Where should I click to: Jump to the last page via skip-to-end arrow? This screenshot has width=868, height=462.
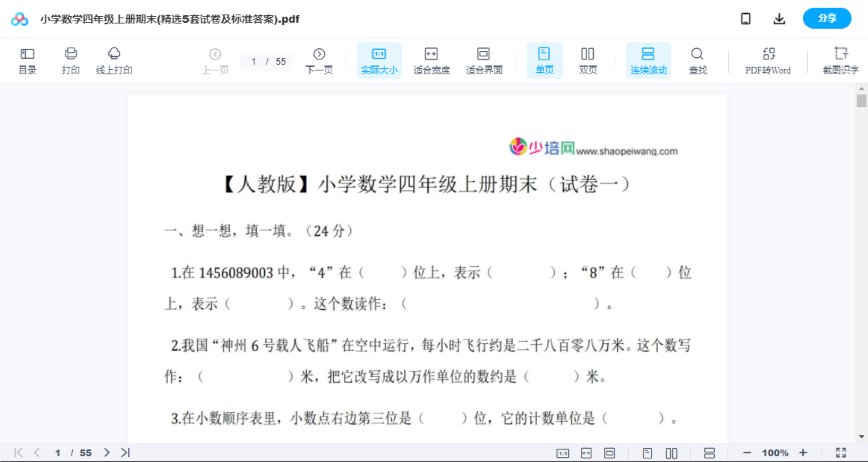125,452
